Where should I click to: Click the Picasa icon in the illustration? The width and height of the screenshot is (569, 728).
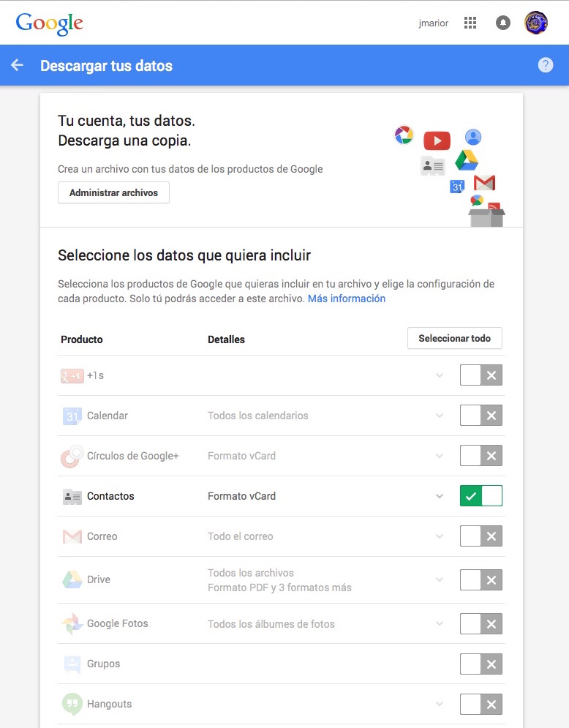404,135
